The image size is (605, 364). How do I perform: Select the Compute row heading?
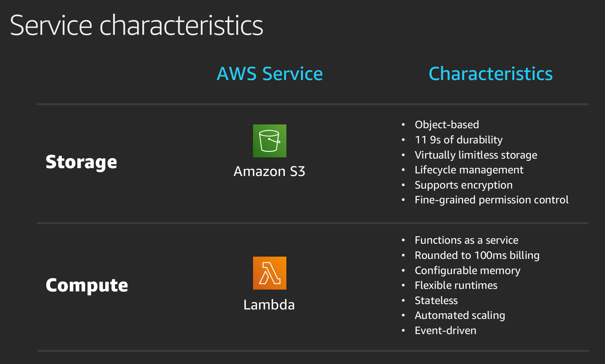pyautogui.click(x=87, y=285)
